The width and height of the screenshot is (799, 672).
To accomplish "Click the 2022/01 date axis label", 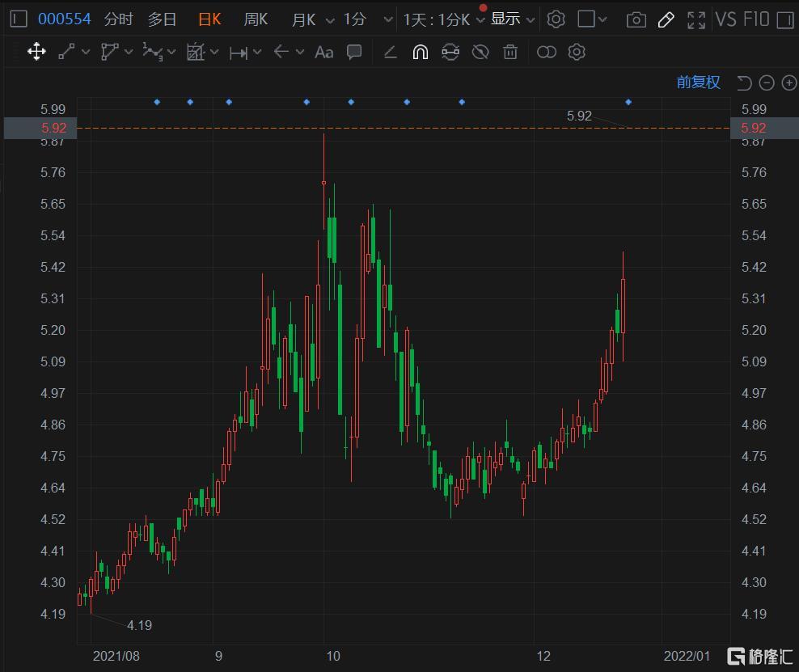I will 687,656.
